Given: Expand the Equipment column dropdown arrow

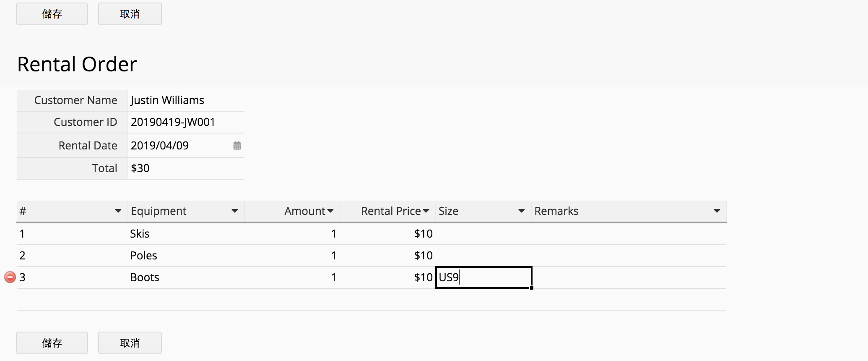Looking at the screenshot, I should (x=235, y=211).
